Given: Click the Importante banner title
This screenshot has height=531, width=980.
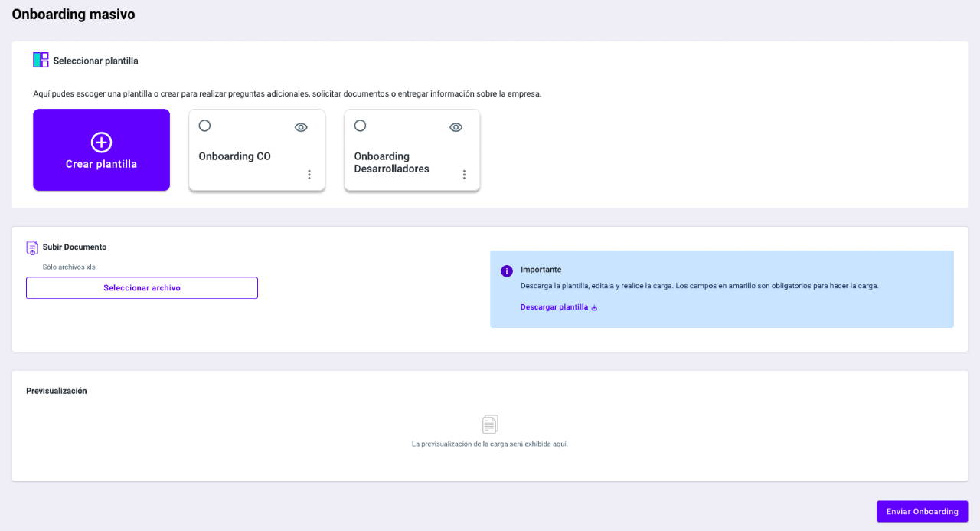Looking at the screenshot, I should (x=541, y=270).
